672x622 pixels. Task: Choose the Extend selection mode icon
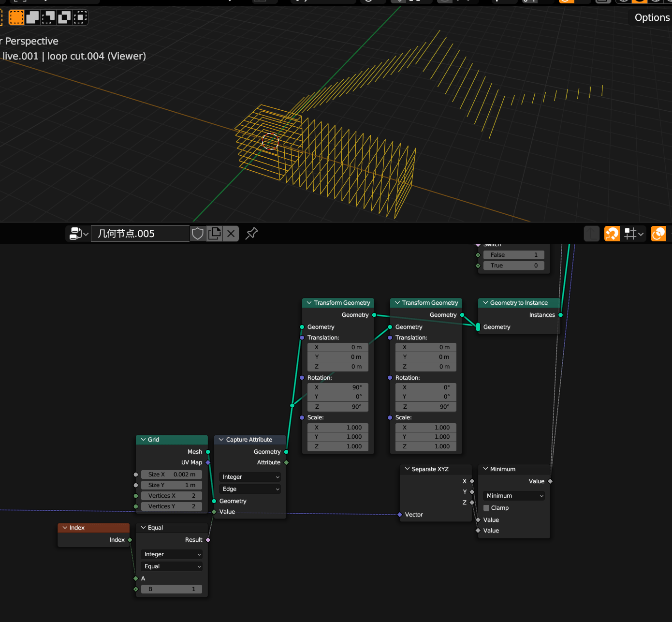coord(32,17)
